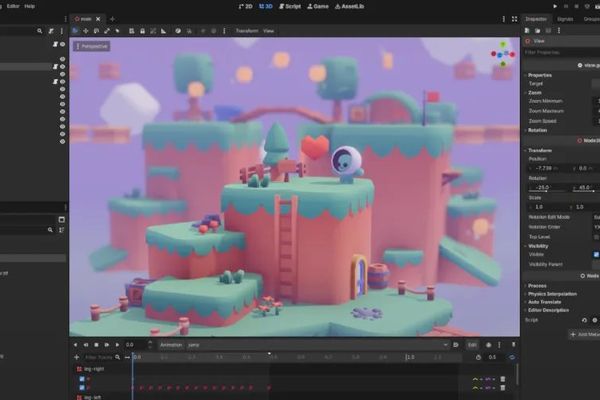Click the ruler mode triangle icon
Screen dimensions: 600x400
pyautogui.click(x=163, y=31)
